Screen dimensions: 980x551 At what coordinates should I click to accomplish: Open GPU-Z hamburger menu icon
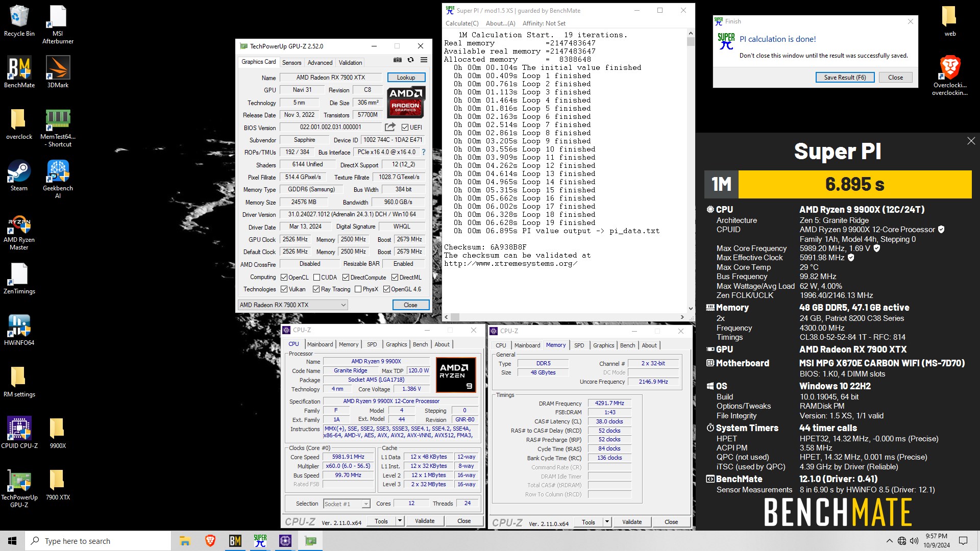click(424, 60)
